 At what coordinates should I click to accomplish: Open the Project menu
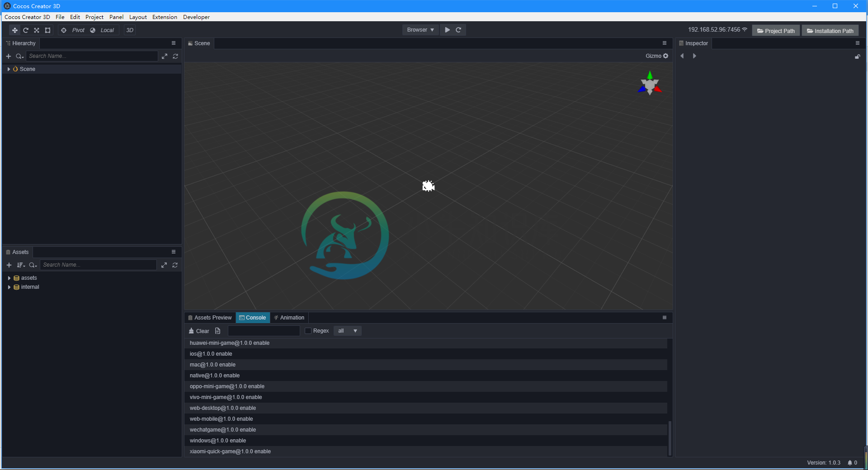coord(94,17)
